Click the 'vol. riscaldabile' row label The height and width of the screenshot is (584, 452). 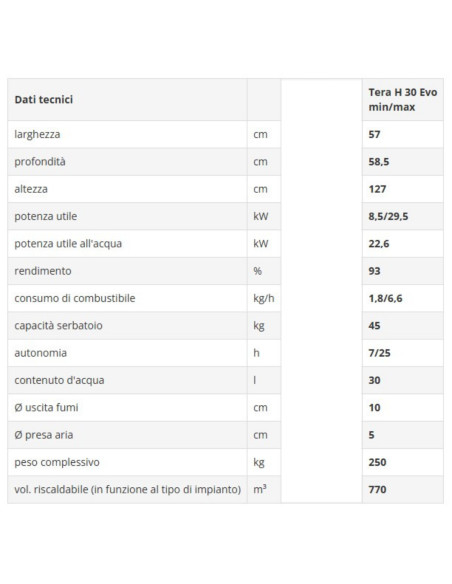pyautogui.click(x=128, y=489)
